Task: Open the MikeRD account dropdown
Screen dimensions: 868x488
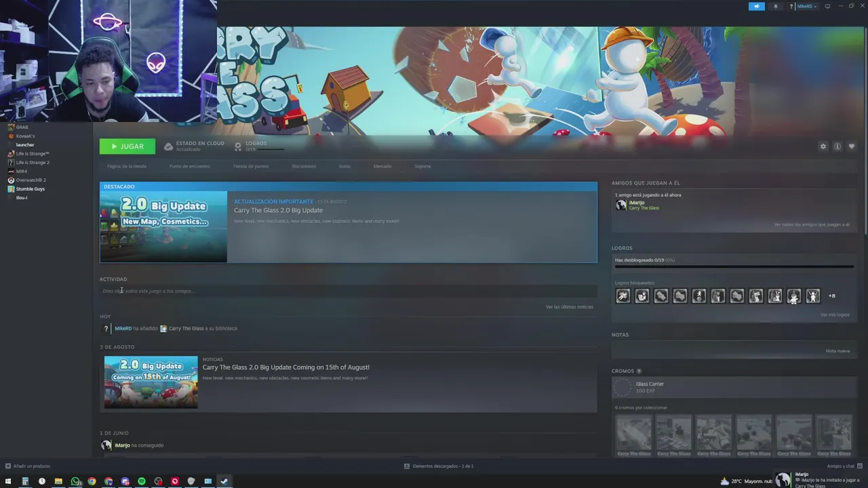Action: (x=806, y=6)
